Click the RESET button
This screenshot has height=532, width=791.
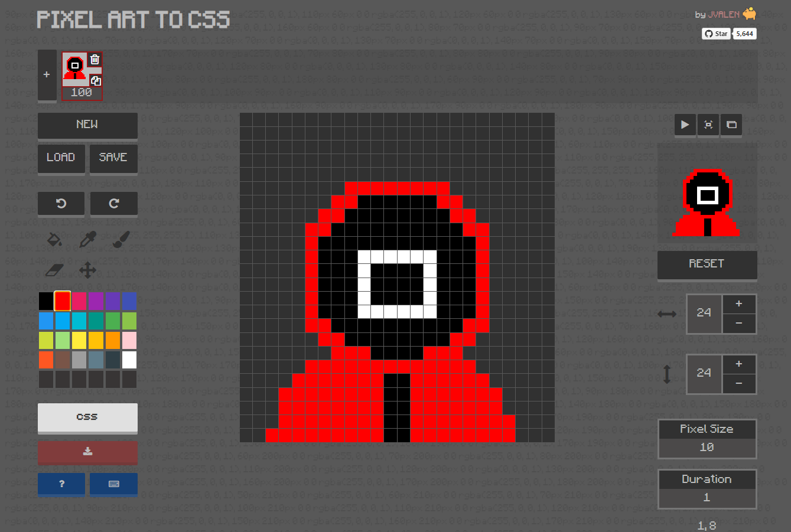point(707,265)
